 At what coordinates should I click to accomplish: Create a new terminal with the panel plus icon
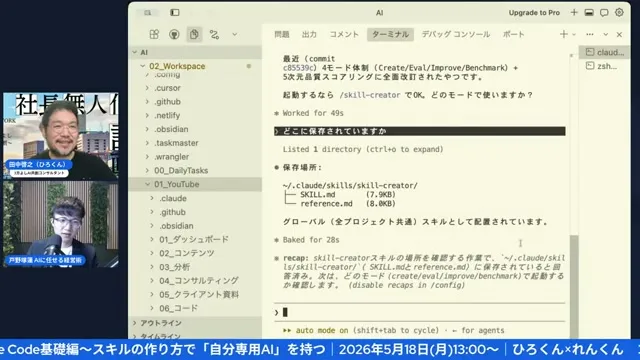pyautogui.click(x=564, y=34)
